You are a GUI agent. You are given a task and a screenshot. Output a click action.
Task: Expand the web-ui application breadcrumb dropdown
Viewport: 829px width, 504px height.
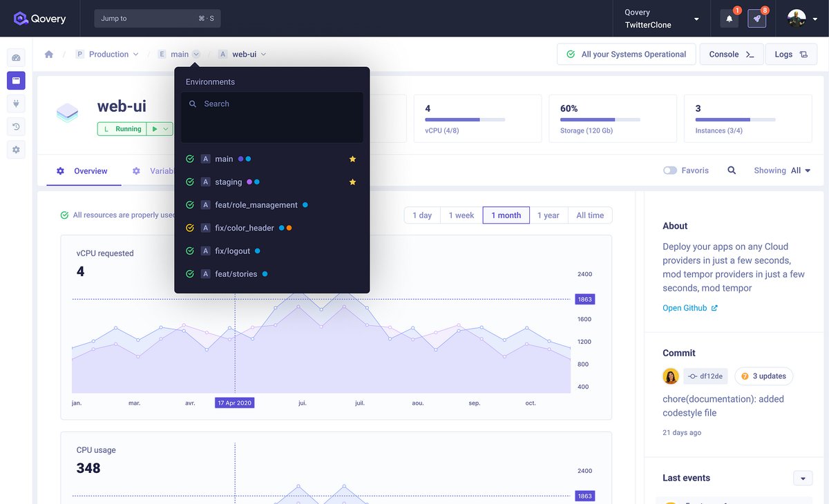(x=263, y=55)
